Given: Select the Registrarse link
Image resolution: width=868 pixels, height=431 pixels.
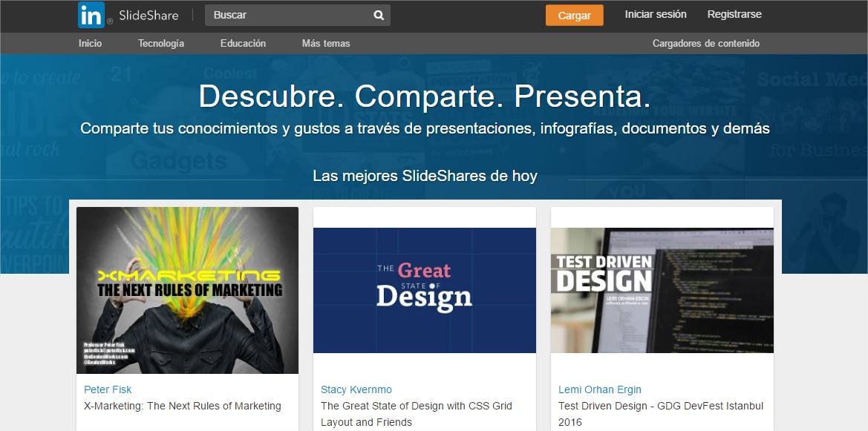Looking at the screenshot, I should click(734, 14).
